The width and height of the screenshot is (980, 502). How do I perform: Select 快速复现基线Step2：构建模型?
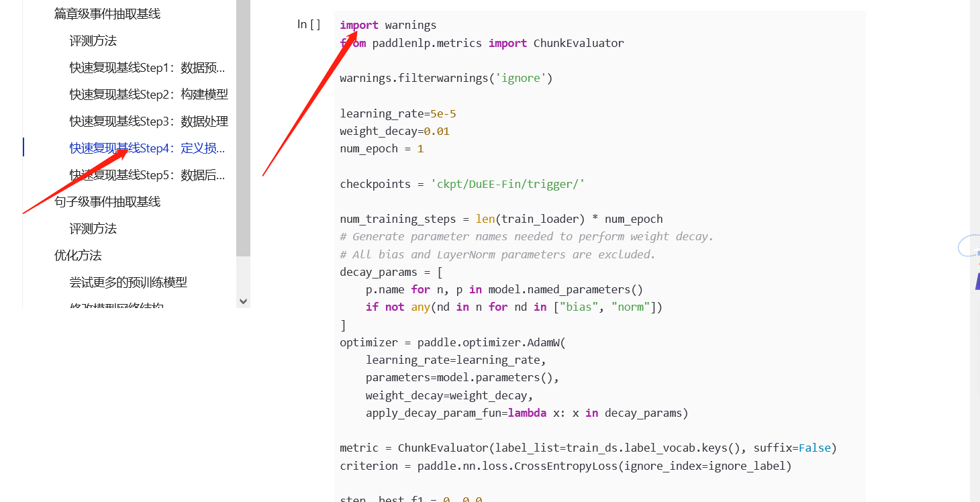pyautogui.click(x=148, y=94)
